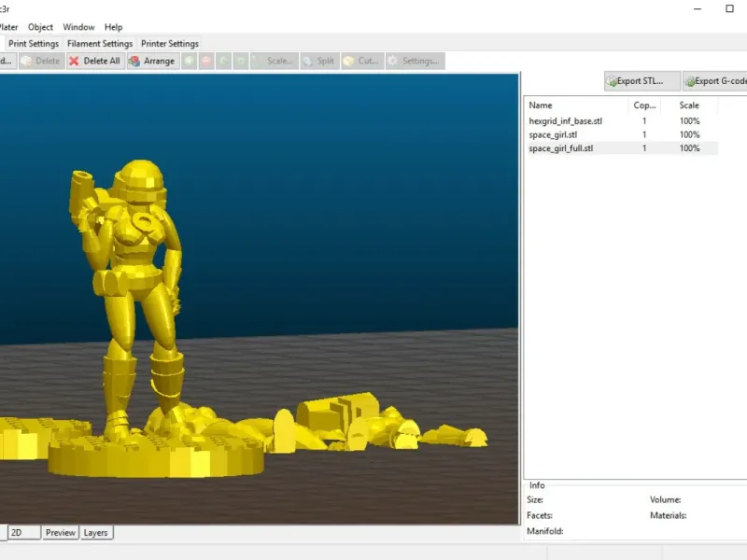
Task: Select hexgrid_inf_base.stl in the object list
Action: click(566, 121)
